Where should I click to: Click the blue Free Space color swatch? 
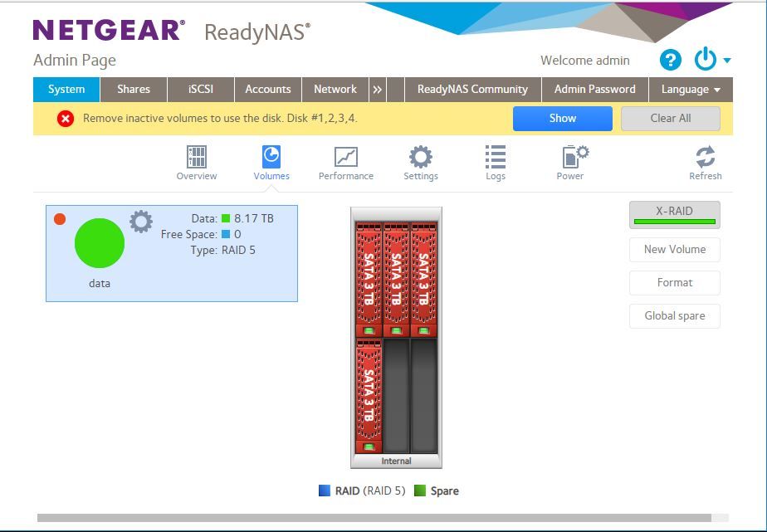226,234
